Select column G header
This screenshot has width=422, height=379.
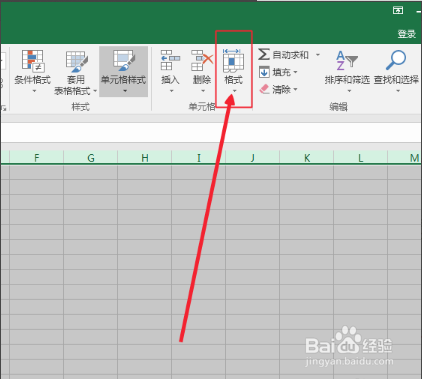point(91,157)
